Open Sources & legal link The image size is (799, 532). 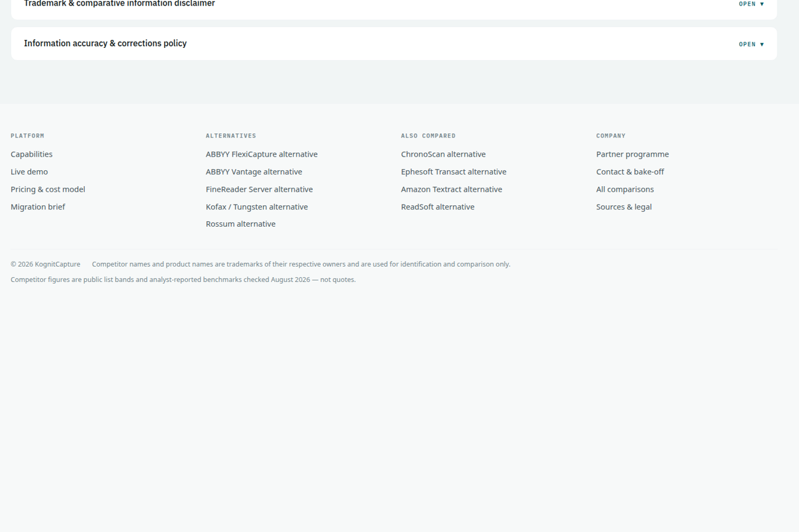(x=624, y=207)
